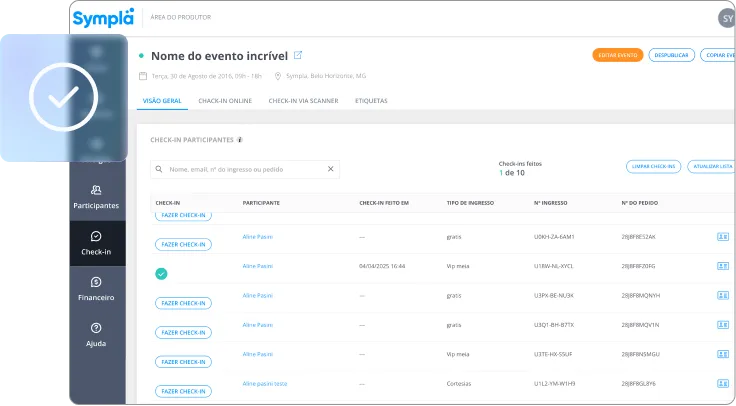Open the Participantes sidebar section
The height and width of the screenshot is (406, 736).
(x=96, y=196)
